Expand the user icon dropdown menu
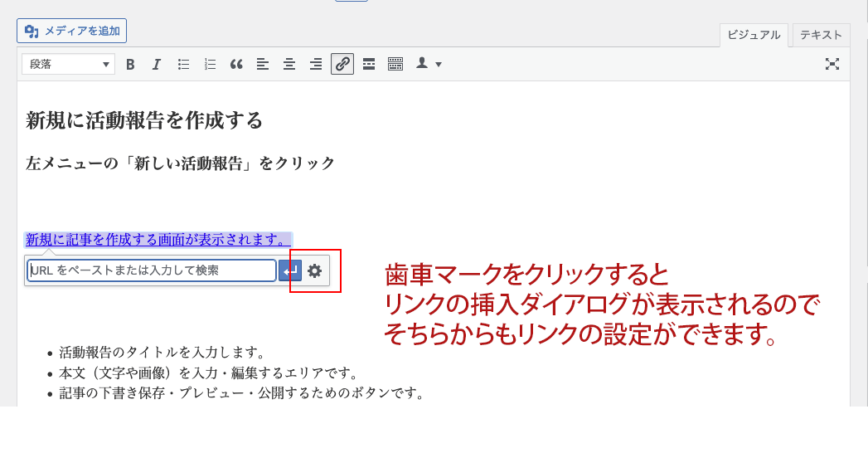This screenshot has width=868, height=453. tap(429, 64)
